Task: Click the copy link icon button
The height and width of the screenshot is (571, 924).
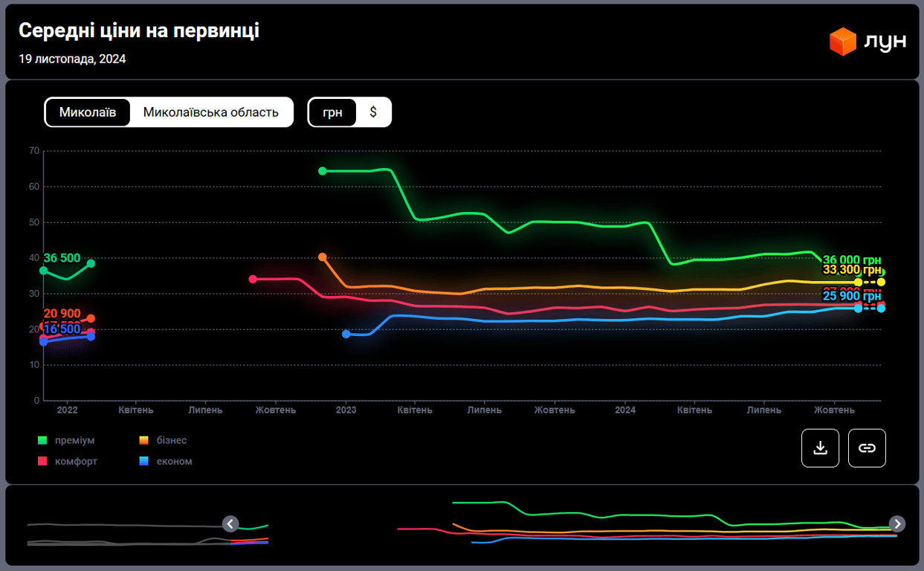Action: pyautogui.click(x=867, y=448)
